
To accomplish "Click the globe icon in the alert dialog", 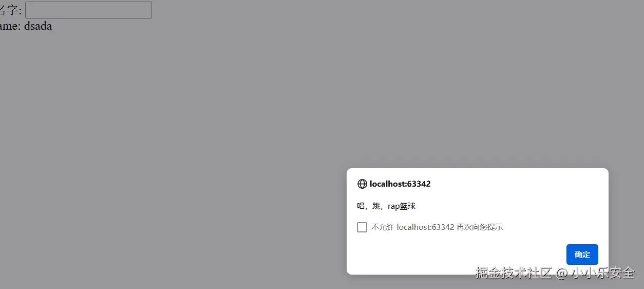I will (x=362, y=184).
